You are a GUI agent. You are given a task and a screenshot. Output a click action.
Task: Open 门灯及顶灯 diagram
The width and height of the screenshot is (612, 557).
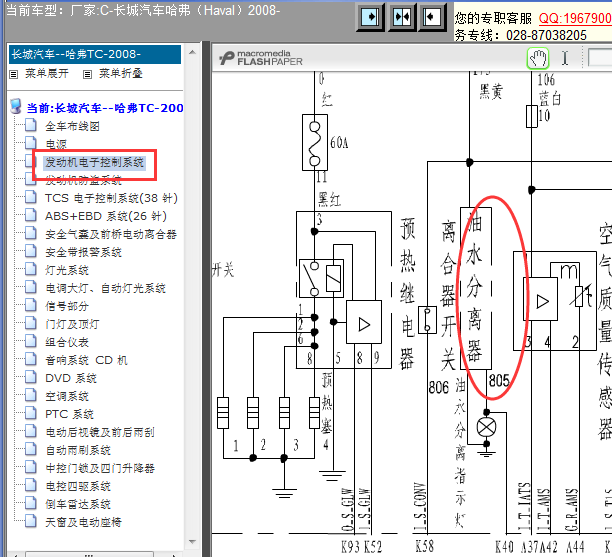(72, 324)
